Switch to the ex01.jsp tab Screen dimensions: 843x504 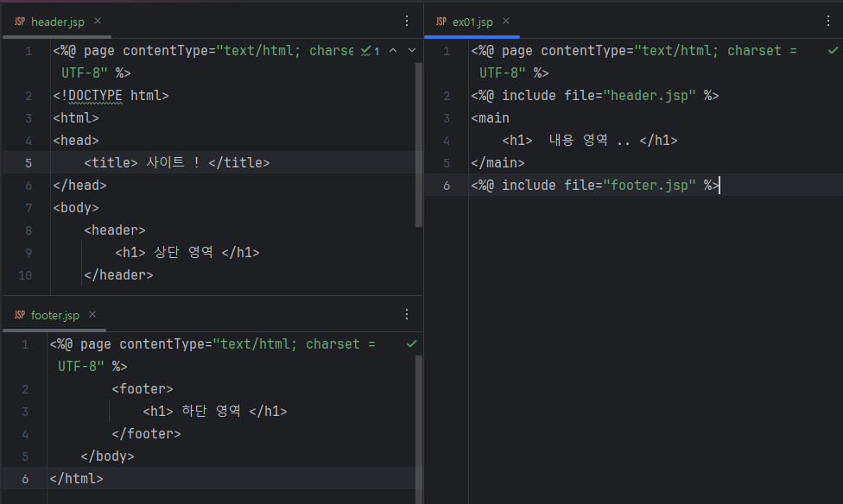coord(472,22)
